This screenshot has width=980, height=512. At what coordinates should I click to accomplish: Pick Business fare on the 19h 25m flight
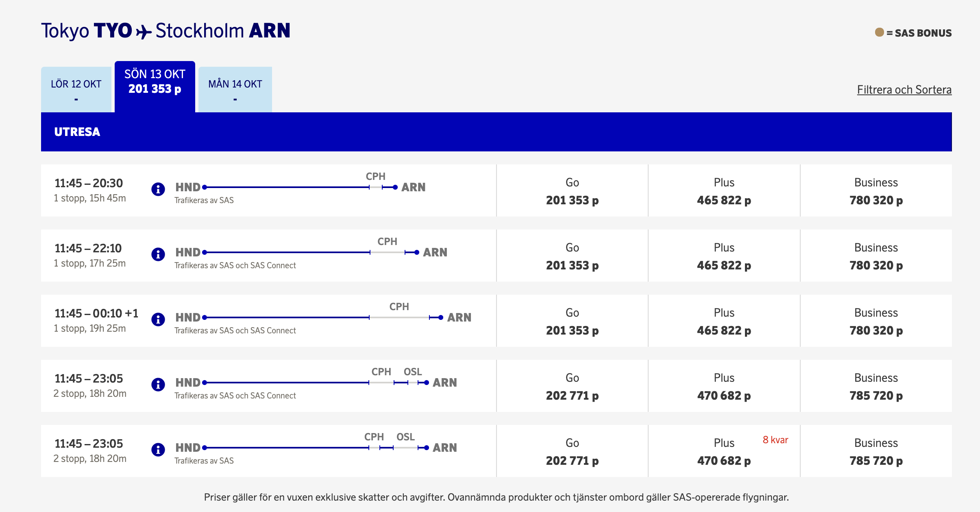coord(876,321)
